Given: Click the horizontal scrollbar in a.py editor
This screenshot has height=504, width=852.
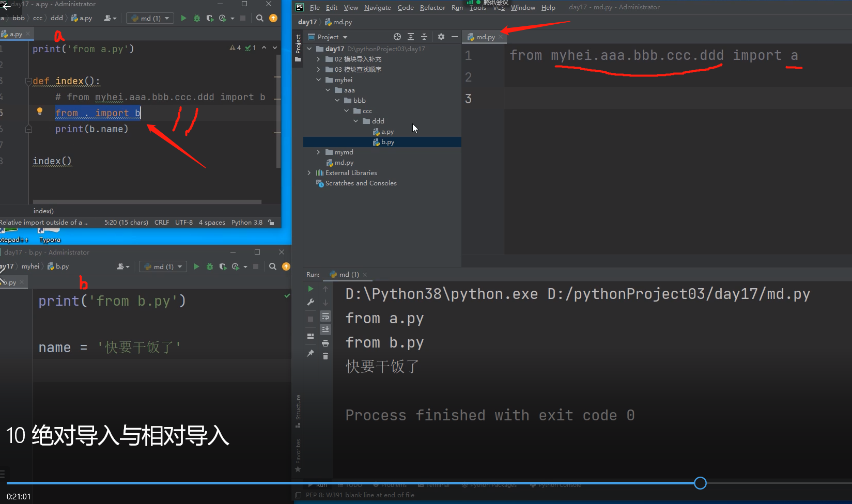Looking at the screenshot, I should (x=147, y=201).
